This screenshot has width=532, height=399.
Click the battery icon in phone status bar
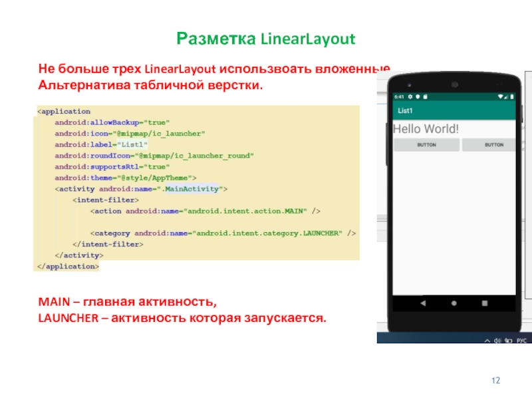coord(513,96)
